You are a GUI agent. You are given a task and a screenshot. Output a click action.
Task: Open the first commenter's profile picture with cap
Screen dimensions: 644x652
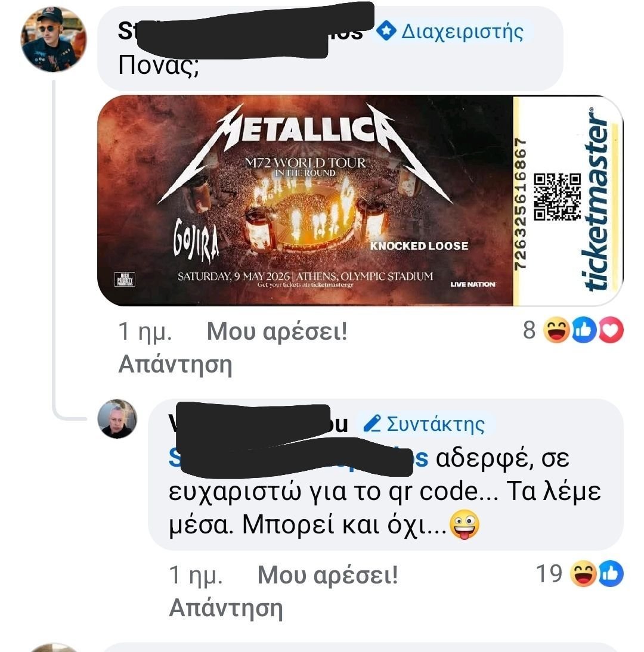click(53, 39)
